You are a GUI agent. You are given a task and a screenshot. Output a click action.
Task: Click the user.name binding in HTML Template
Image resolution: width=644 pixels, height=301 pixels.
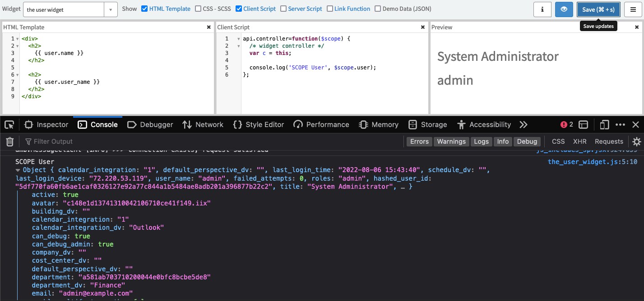[x=59, y=53]
